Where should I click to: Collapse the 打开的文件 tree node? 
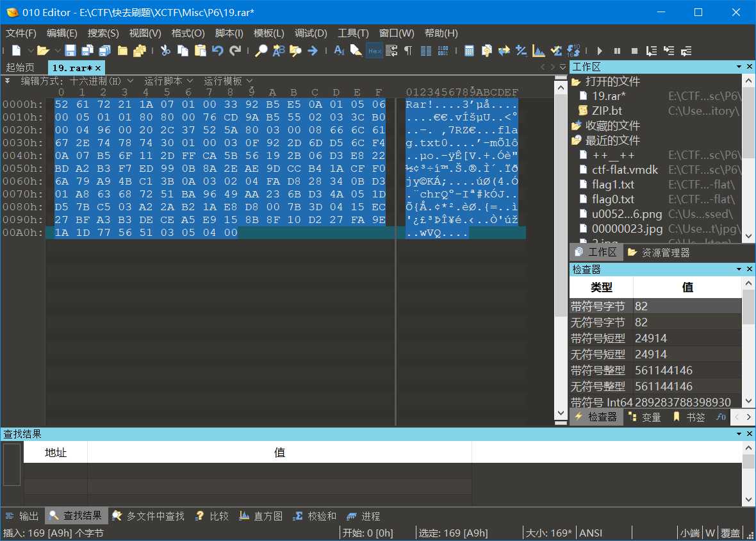click(x=576, y=81)
